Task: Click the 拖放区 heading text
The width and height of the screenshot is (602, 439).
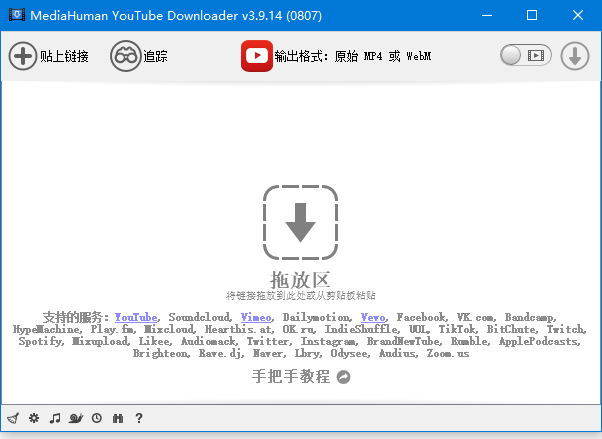Action: click(x=300, y=280)
